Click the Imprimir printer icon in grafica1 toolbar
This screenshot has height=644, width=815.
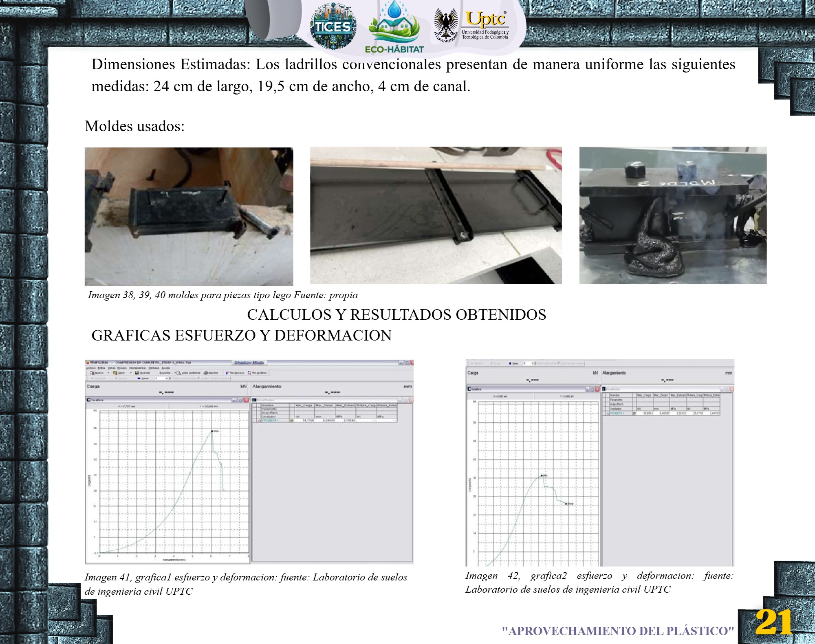(206, 373)
